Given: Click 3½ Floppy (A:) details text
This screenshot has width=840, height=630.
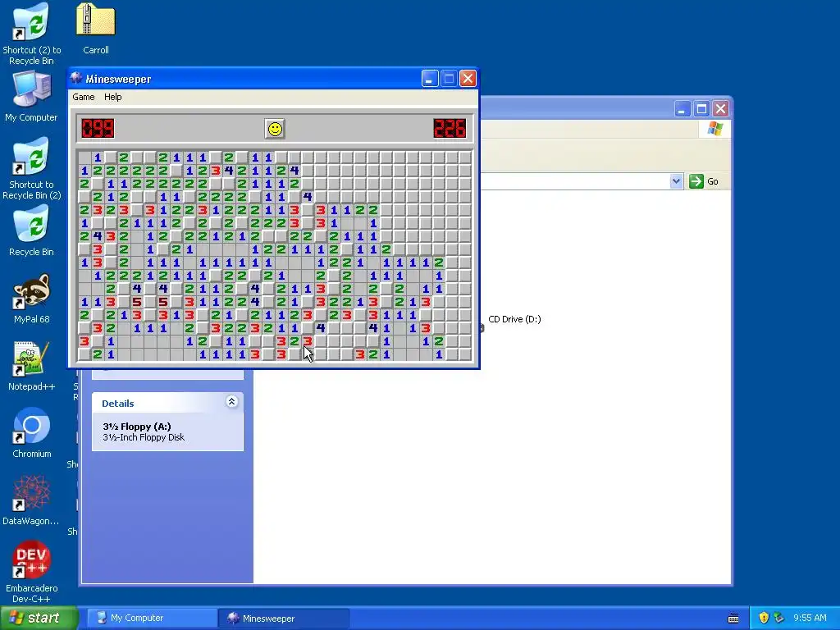Looking at the screenshot, I should (137, 427).
